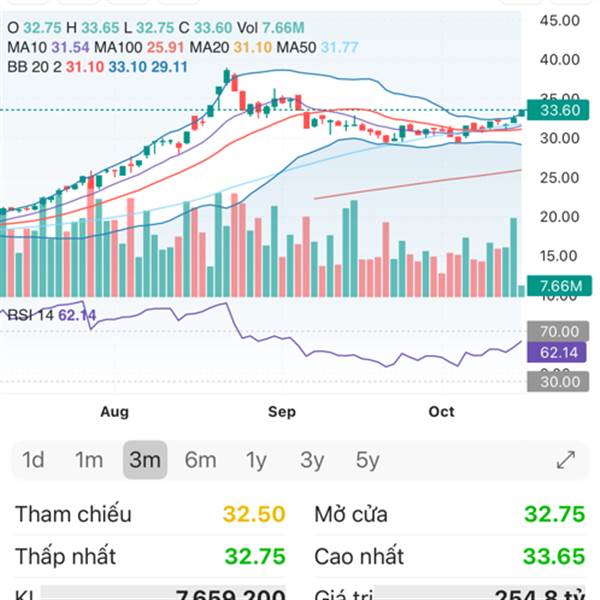Expand the chart to fullscreen

point(566,460)
